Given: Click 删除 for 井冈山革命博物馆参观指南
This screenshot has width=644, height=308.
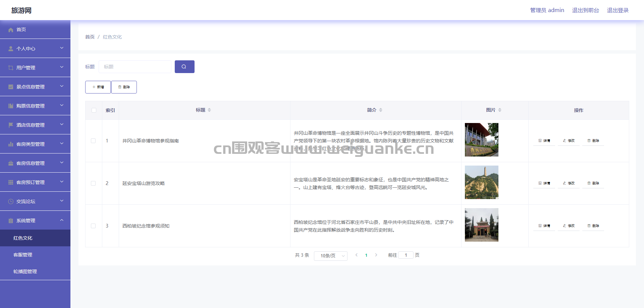Looking at the screenshot, I should (x=593, y=141).
